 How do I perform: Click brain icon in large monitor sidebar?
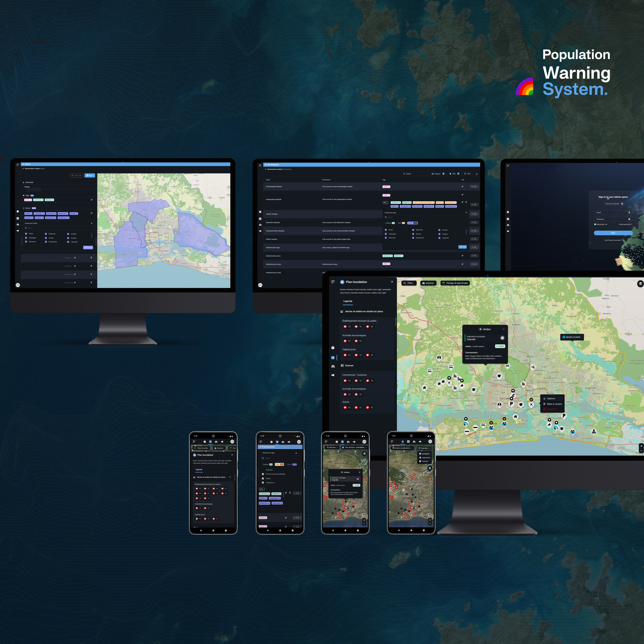tap(333, 348)
